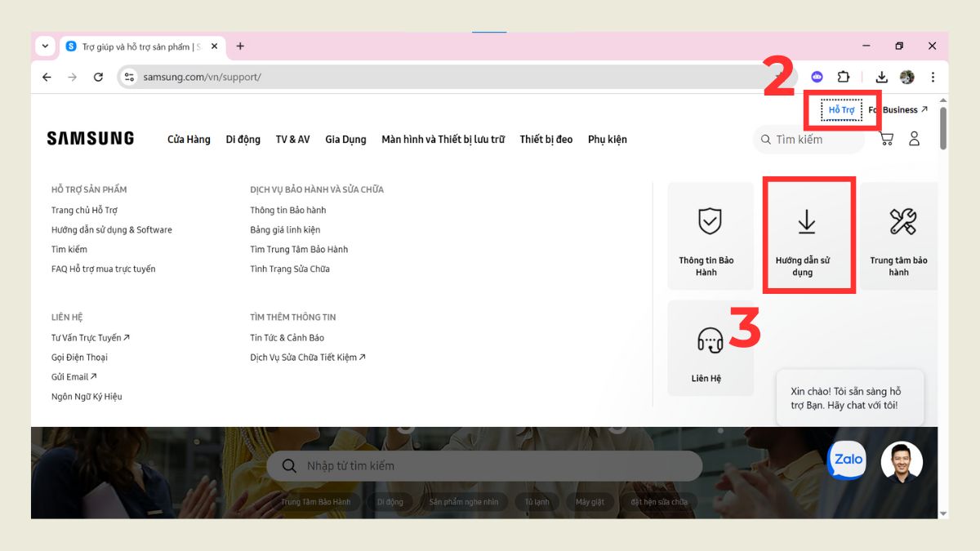The height and width of the screenshot is (551, 980).
Task: Select the Máy giặt search chip
Action: [590, 502]
